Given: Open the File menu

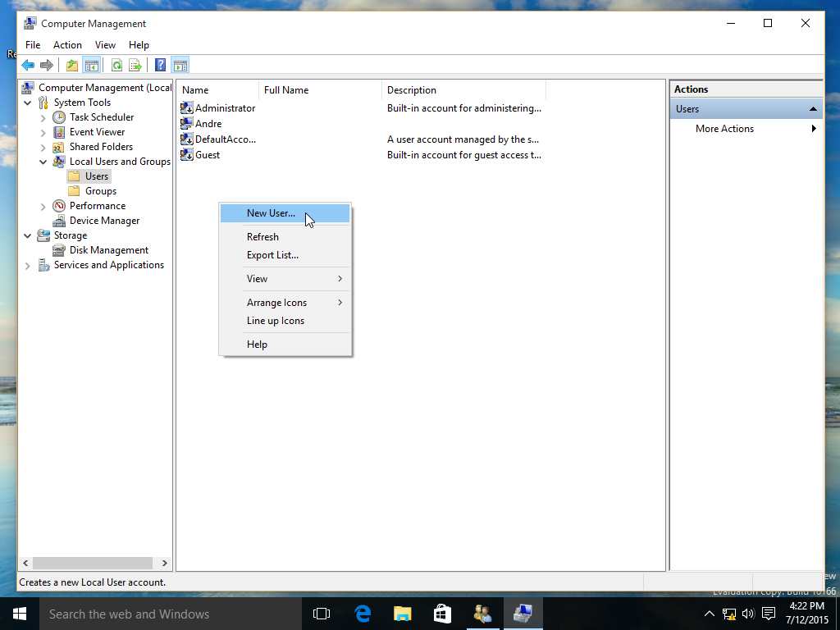Looking at the screenshot, I should (33, 45).
